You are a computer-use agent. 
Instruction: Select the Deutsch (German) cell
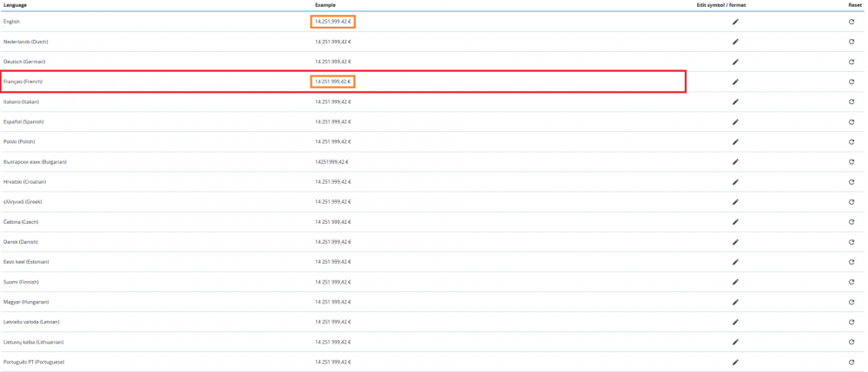[x=24, y=62]
